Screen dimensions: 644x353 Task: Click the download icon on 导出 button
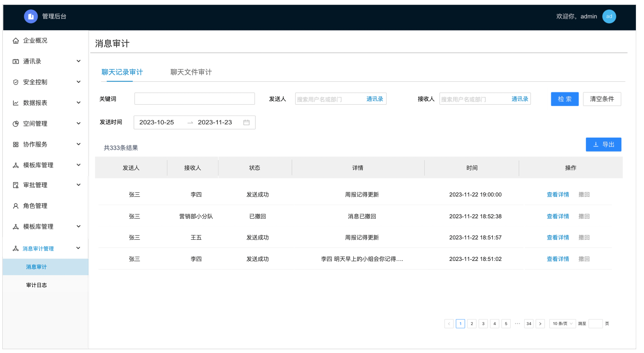click(x=596, y=144)
